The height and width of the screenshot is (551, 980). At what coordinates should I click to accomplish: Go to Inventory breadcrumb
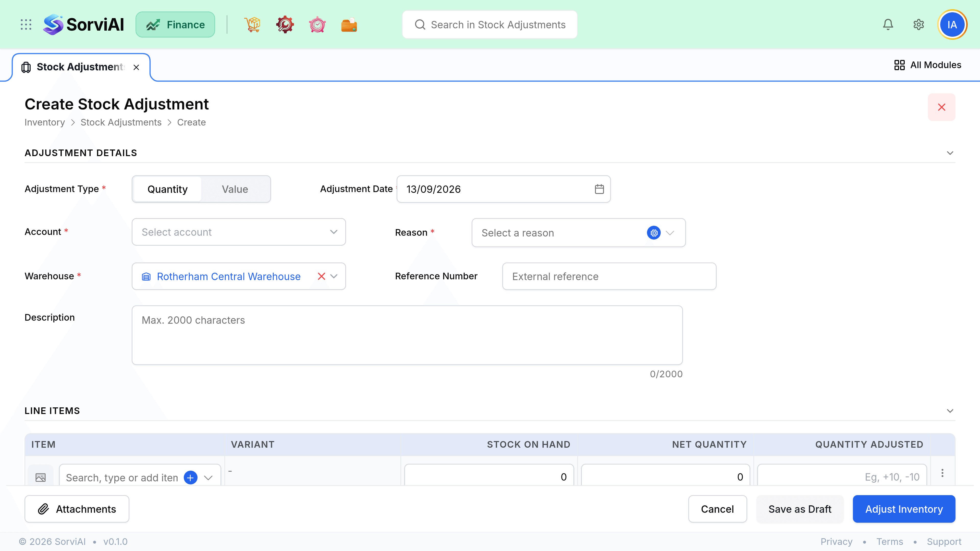tap(44, 122)
